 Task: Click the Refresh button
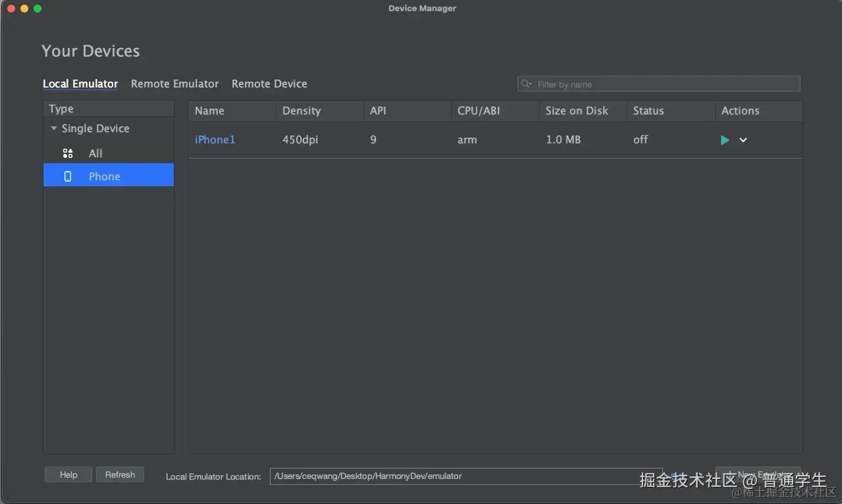click(x=120, y=474)
